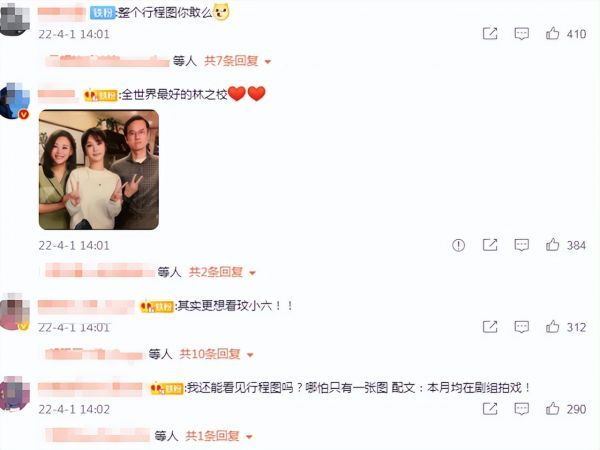Expand the 共10条回复 replies
Image resolution: width=600 pixels, height=450 pixels.
216,354
